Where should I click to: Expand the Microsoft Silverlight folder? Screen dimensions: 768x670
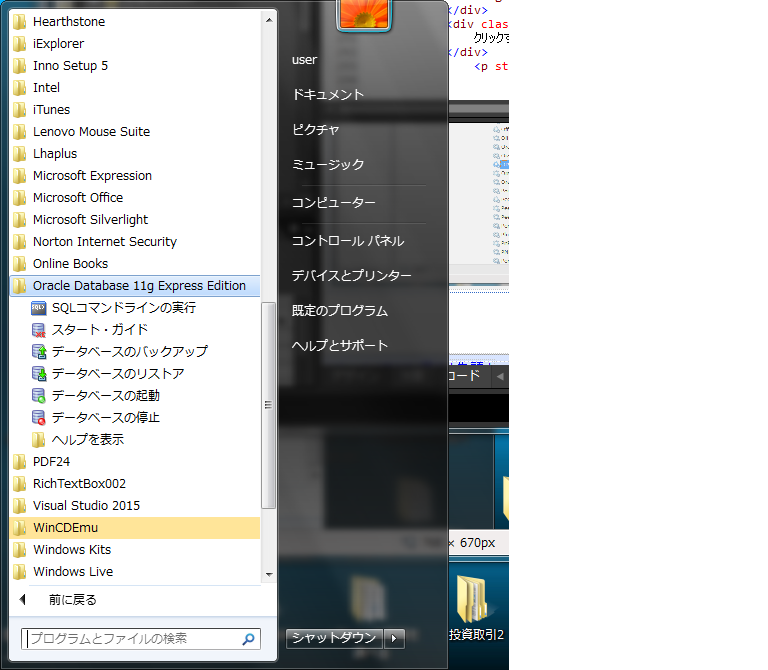tap(135, 220)
